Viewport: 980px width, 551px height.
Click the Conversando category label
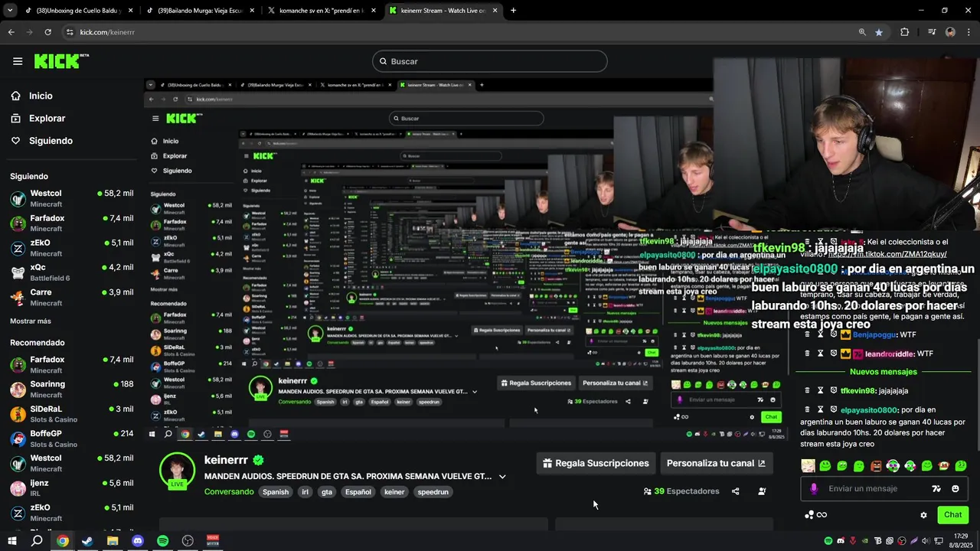coord(229,492)
